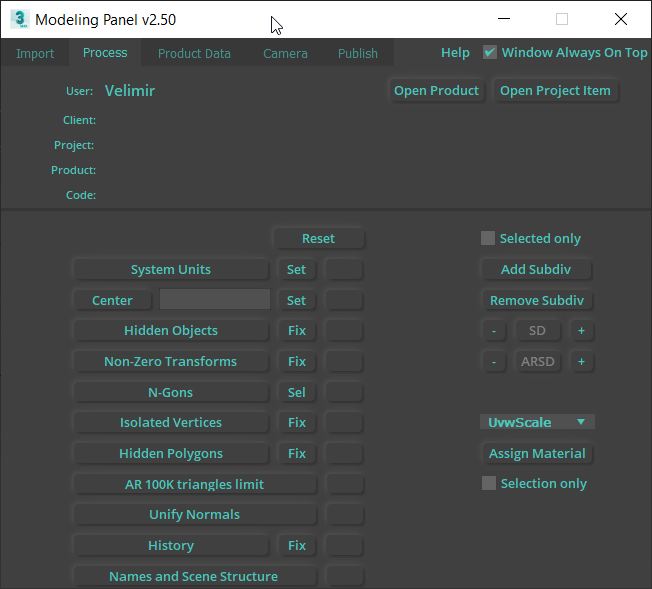The width and height of the screenshot is (652, 589).
Task: Click the status box for N-Gons
Action: (x=344, y=392)
